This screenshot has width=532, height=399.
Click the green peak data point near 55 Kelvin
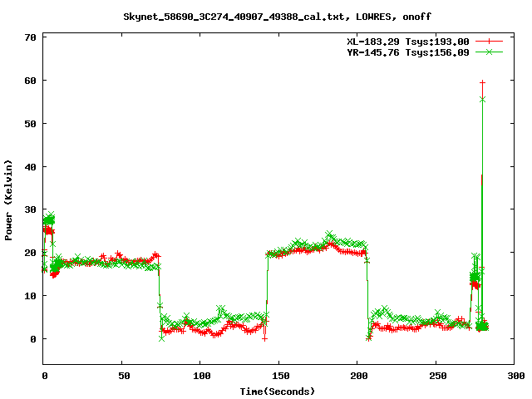tap(482, 99)
